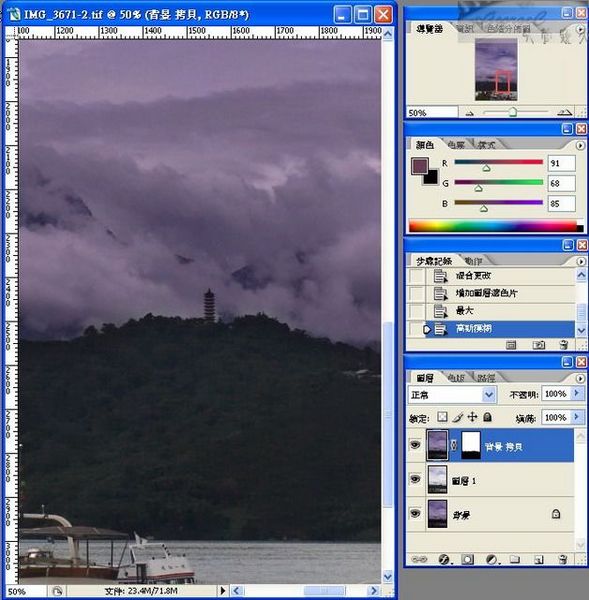Image resolution: width=589 pixels, height=600 pixels.
Task: Create a new snapshot with camera icon
Action: pos(539,345)
